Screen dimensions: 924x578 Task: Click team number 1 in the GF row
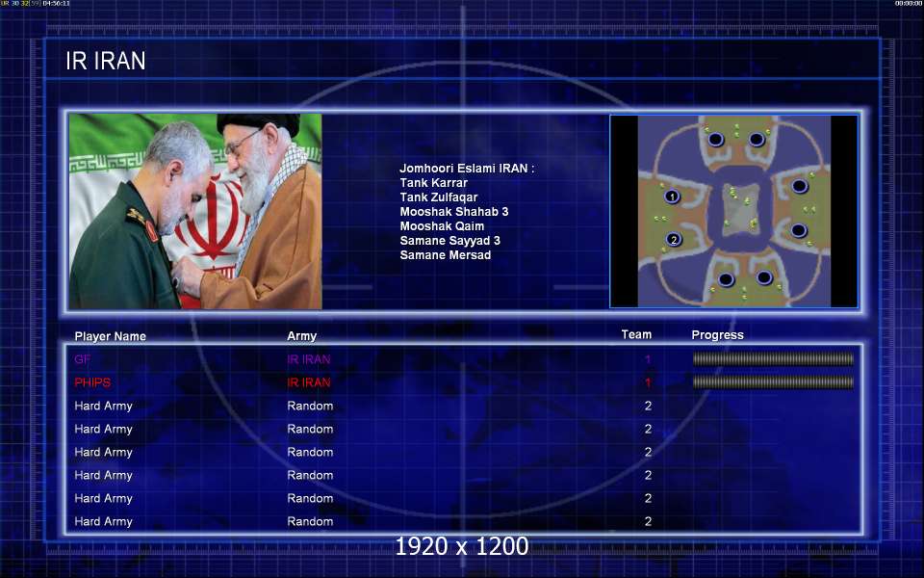tap(648, 359)
